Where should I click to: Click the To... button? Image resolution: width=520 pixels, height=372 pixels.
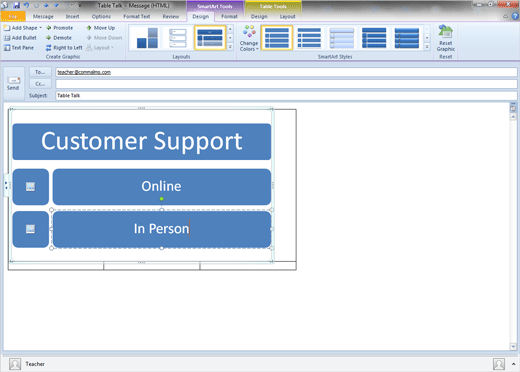coord(40,72)
